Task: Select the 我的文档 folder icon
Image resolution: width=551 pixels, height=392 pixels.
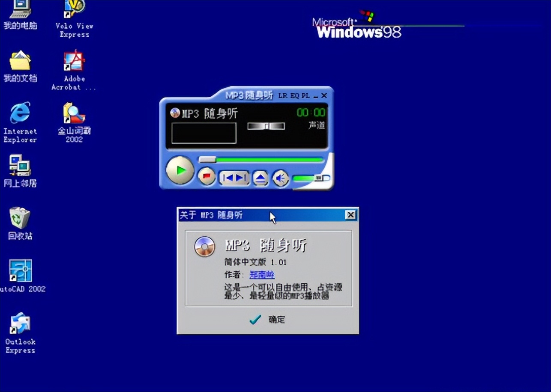Action: pyautogui.click(x=20, y=67)
